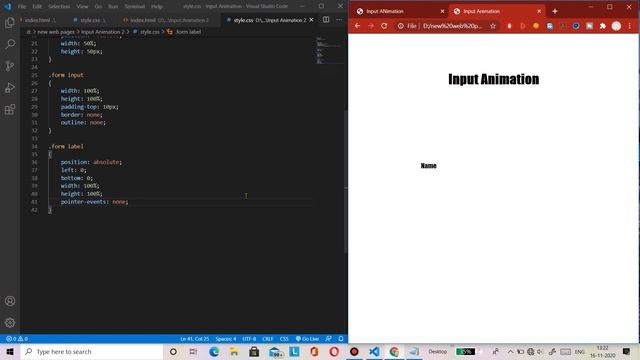The height and width of the screenshot is (360, 640).
Task: Click inside the Windows taskbar search box
Action: pyautogui.click(x=92, y=351)
